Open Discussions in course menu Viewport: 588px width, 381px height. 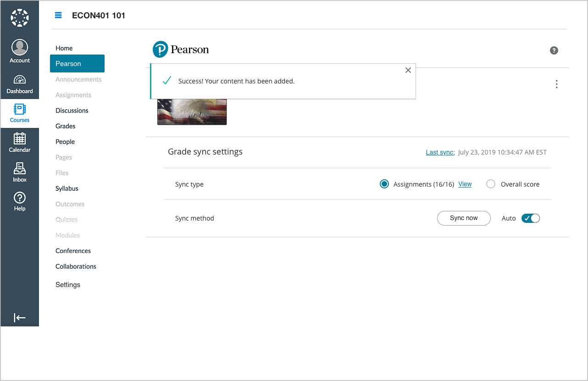pyautogui.click(x=72, y=110)
